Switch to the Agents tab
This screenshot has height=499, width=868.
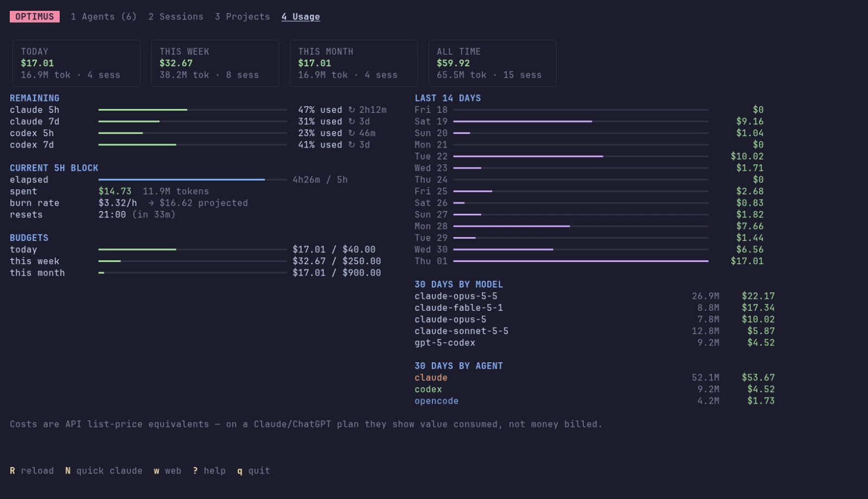tap(104, 17)
